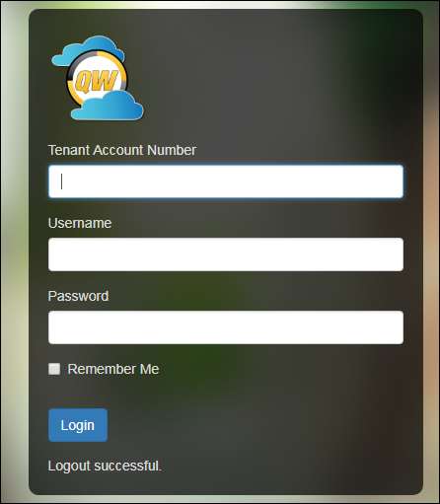
Task: Enable the Remember Me checkbox
Action: [54, 369]
